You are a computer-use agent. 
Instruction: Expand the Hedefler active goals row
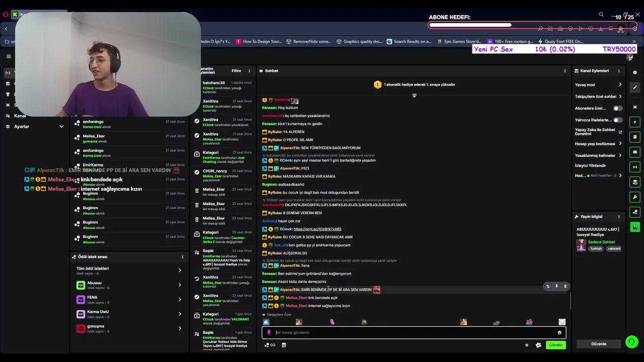[x=598, y=175]
